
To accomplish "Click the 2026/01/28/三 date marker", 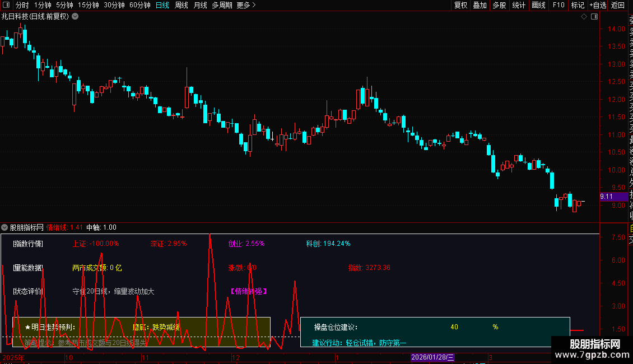I will [x=432, y=357].
